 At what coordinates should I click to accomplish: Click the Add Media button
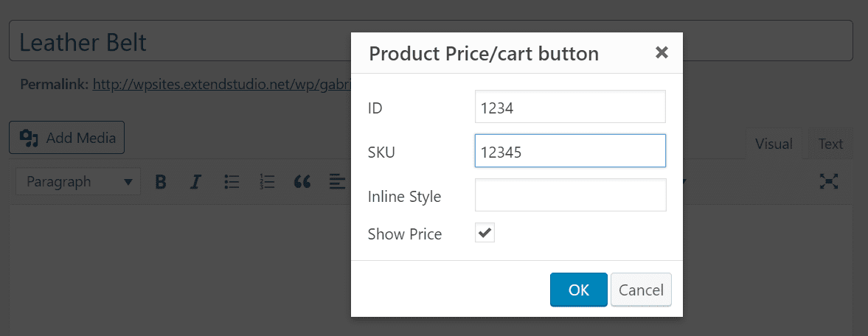tap(67, 137)
